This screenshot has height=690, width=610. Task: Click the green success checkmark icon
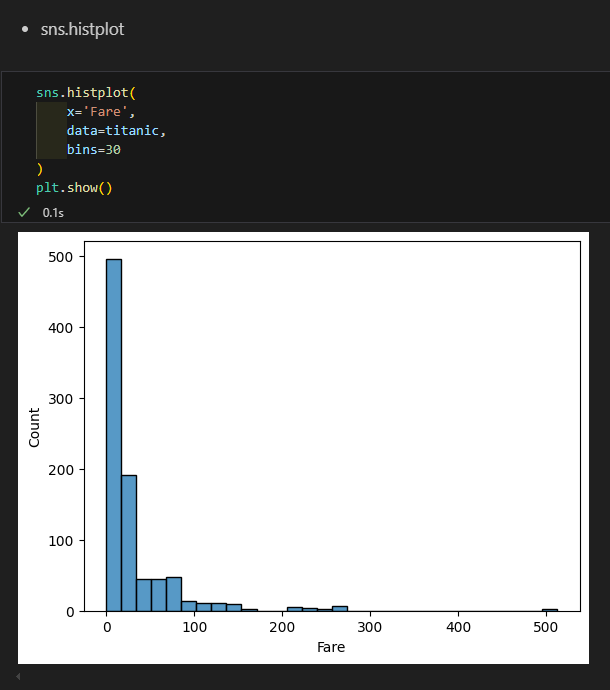(24, 213)
